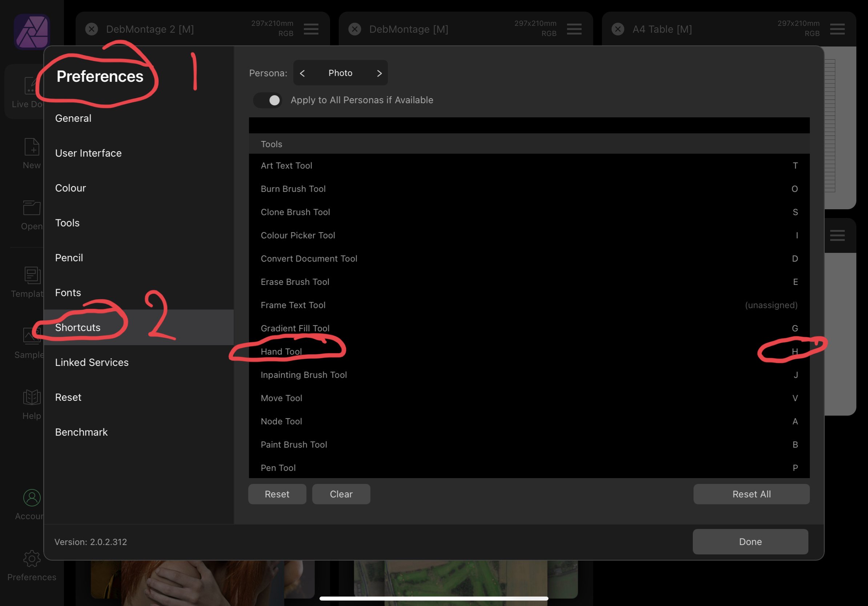Select Convert Document Tool shortcut row
This screenshot has width=868, height=606.
point(529,258)
